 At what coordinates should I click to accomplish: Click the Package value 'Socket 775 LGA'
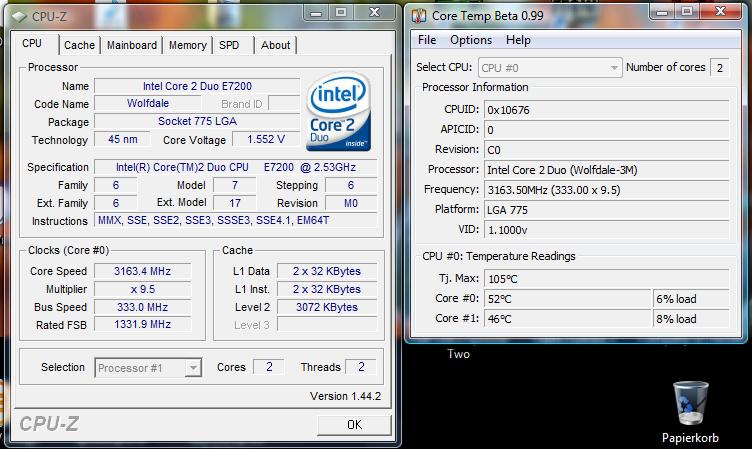point(197,121)
